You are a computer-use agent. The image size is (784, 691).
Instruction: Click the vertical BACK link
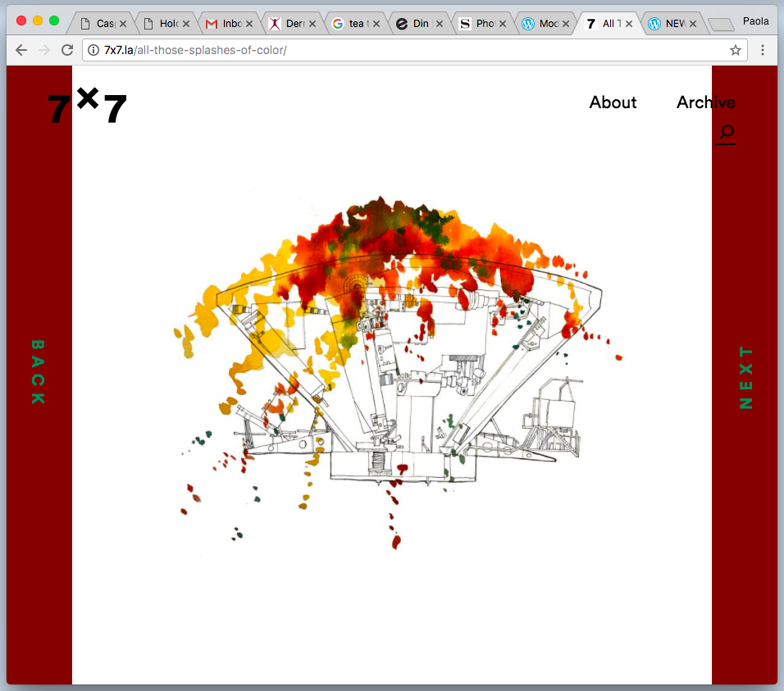38,372
